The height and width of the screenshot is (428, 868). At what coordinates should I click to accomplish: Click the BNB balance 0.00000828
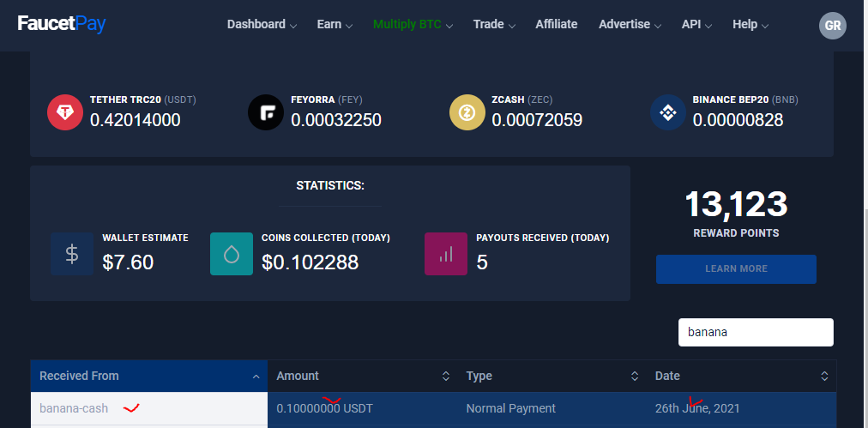[x=738, y=120]
